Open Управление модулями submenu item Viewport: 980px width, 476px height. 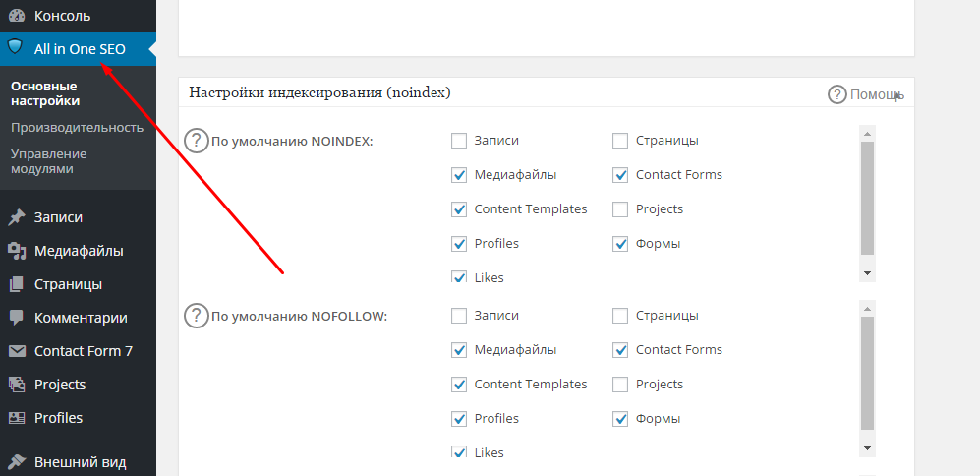[49, 161]
